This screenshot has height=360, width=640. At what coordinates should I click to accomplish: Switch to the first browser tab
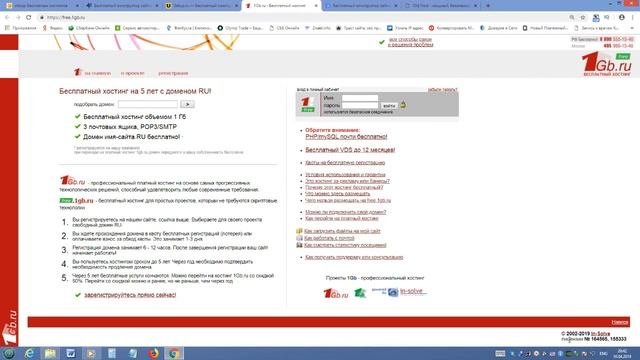coord(41,6)
